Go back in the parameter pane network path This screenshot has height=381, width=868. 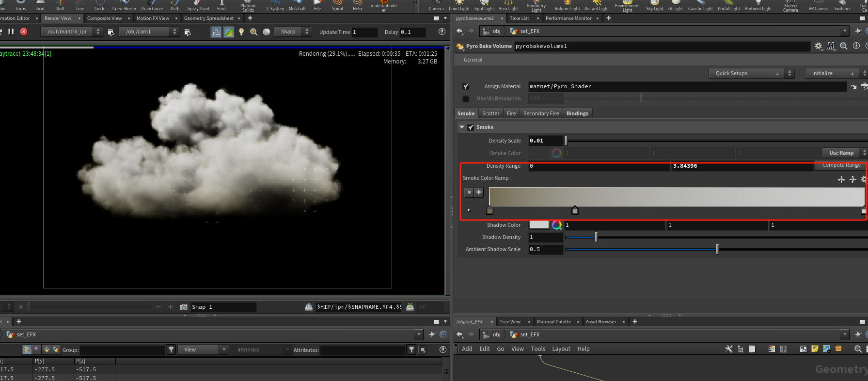[x=459, y=31]
